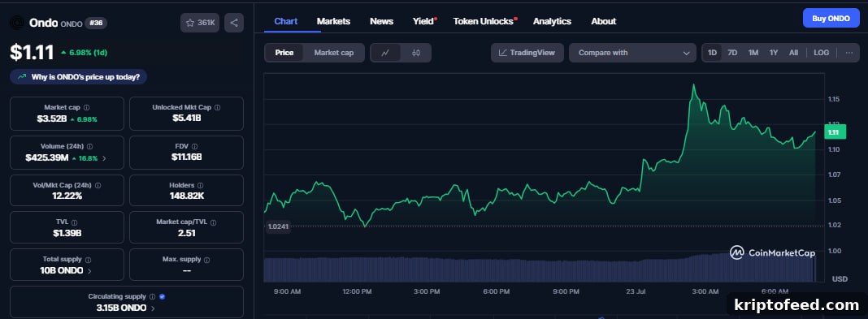Click the share icon next to 361K
The width and height of the screenshot is (868, 319).
[234, 23]
